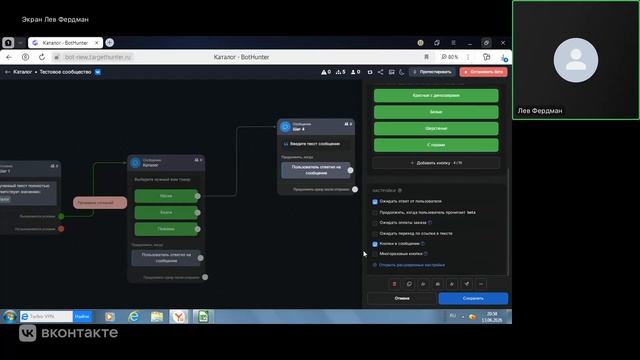
Task: Open the browser menu with the three dots
Action: coord(468,57)
